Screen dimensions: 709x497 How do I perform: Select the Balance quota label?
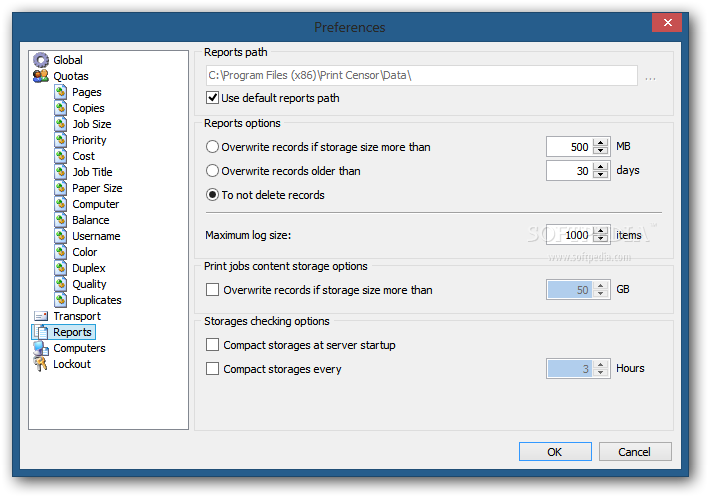(x=91, y=220)
